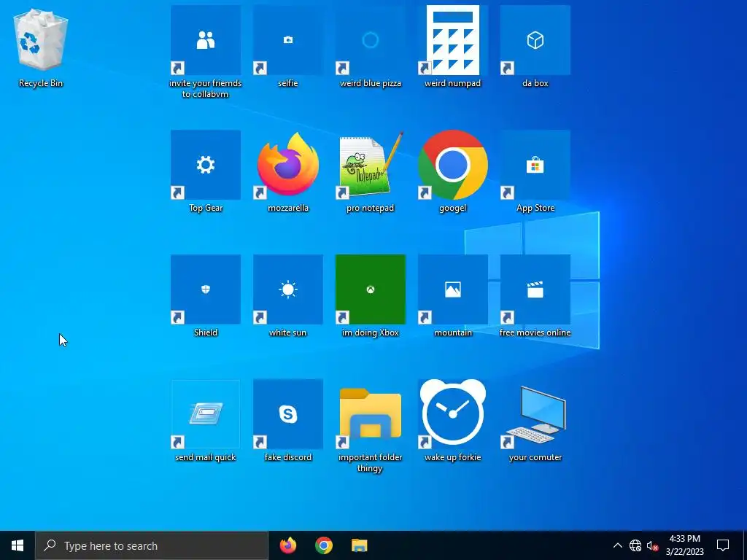The width and height of the screenshot is (747, 560).
Task: Click the 'Type here to search' box
Action: (152, 545)
